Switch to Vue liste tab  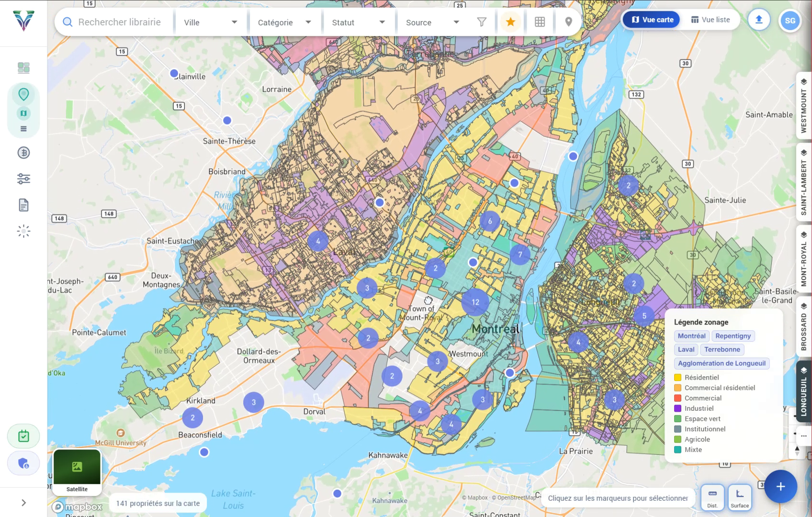pyautogui.click(x=710, y=20)
